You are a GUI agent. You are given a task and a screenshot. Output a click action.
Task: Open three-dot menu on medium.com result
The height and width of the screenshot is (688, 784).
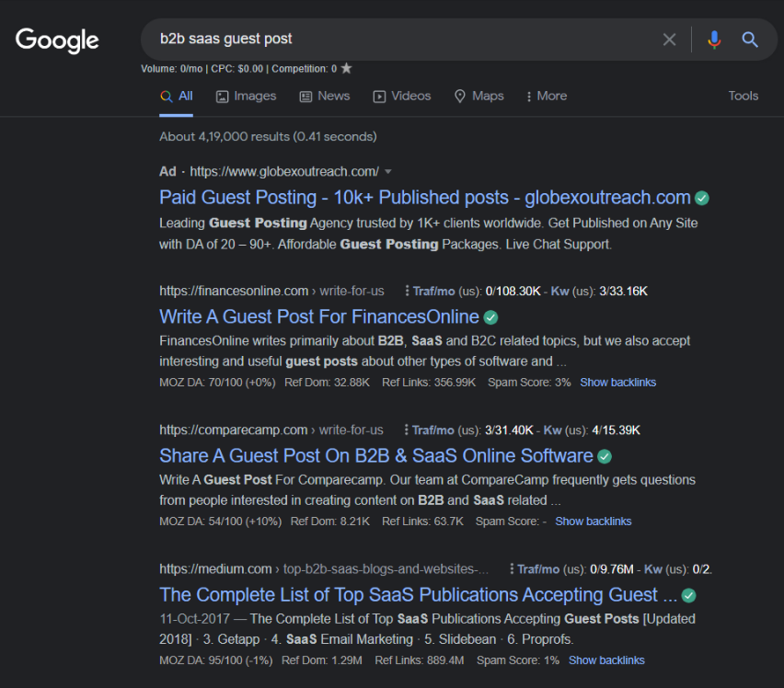point(511,568)
